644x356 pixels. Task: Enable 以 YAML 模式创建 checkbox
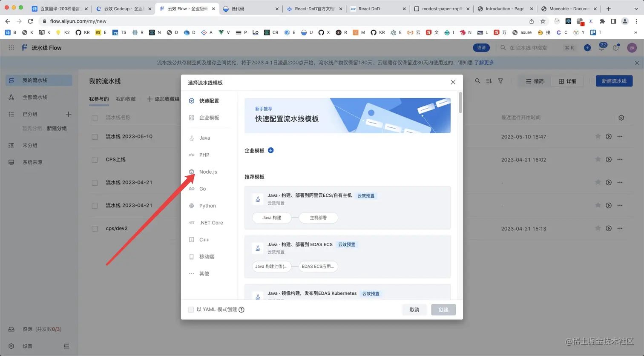191,310
